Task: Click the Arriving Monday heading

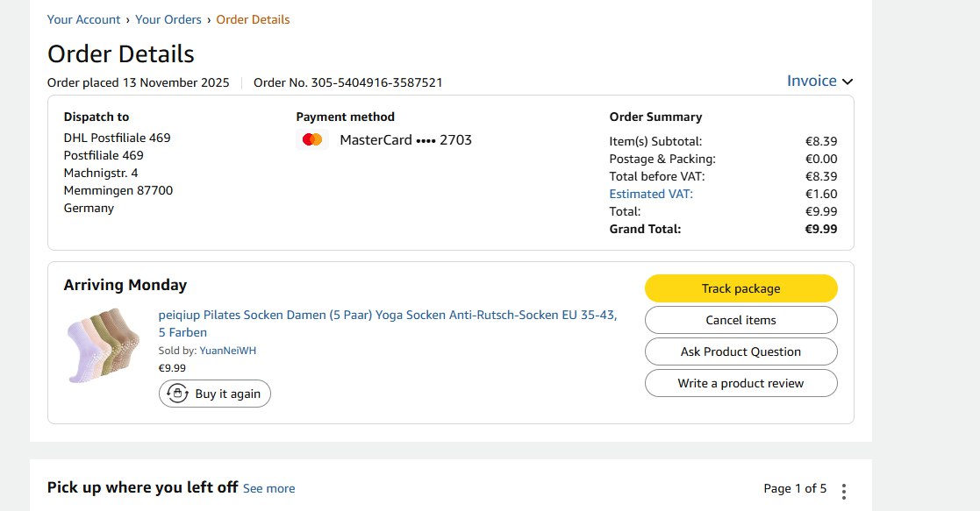Action: click(x=125, y=285)
